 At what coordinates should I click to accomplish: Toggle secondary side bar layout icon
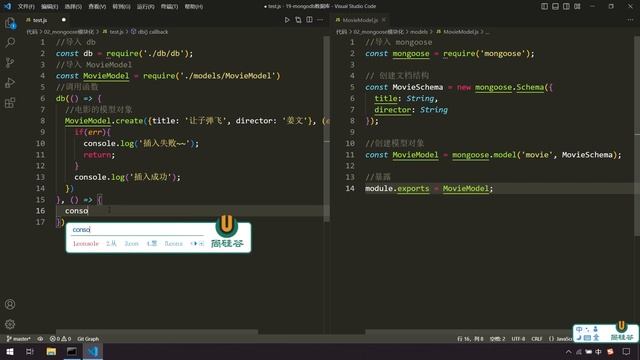tap(567, 6)
